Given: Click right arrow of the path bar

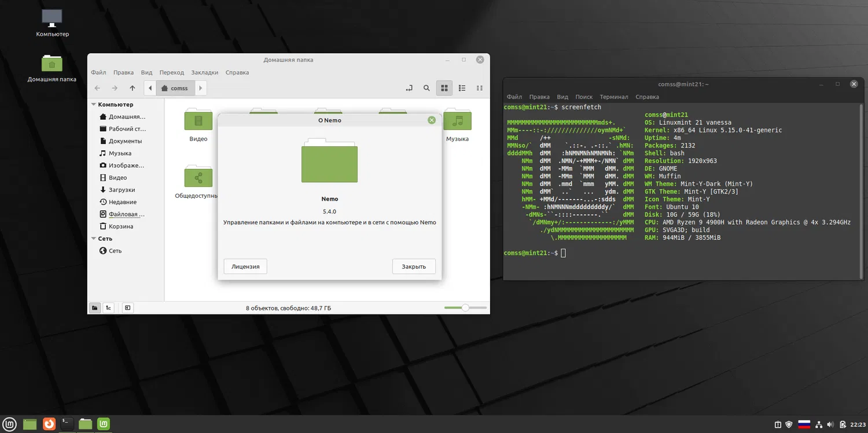Looking at the screenshot, I should [200, 88].
